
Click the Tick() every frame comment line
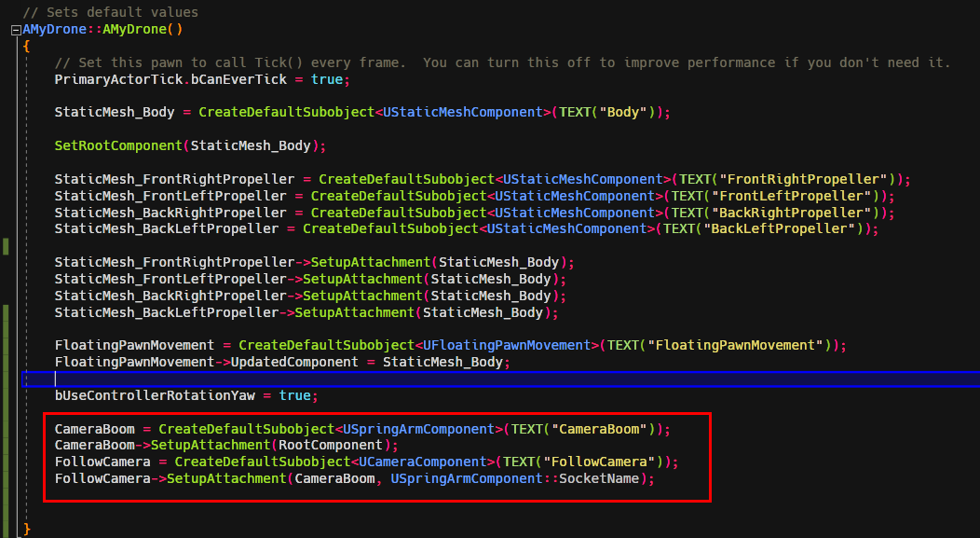502,62
